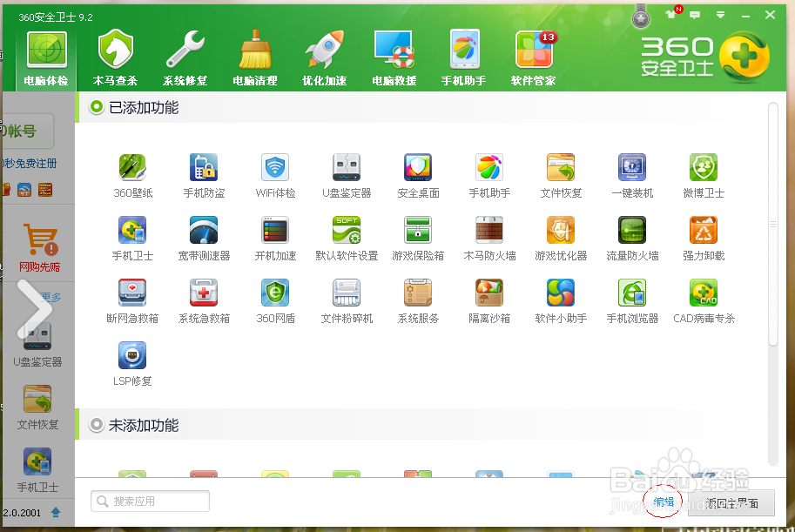Open the 木马查杀 scan feature
The image size is (795, 532).
click(x=114, y=54)
